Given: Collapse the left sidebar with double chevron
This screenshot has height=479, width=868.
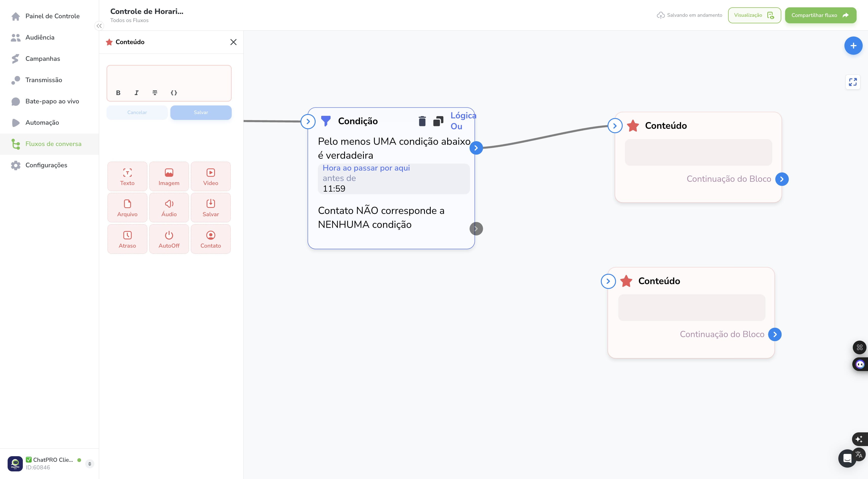Looking at the screenshot, I should (x=99, y=26).
